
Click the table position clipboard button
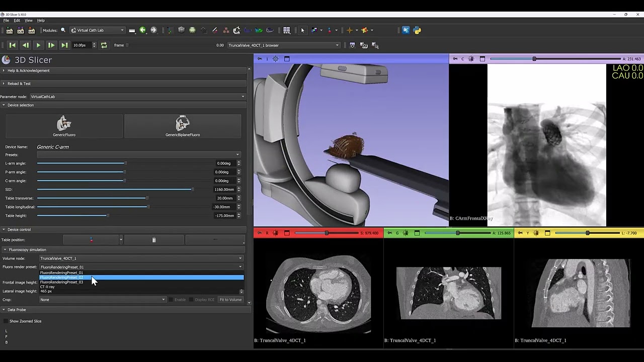pyautogui.click(x=154, y=240)
